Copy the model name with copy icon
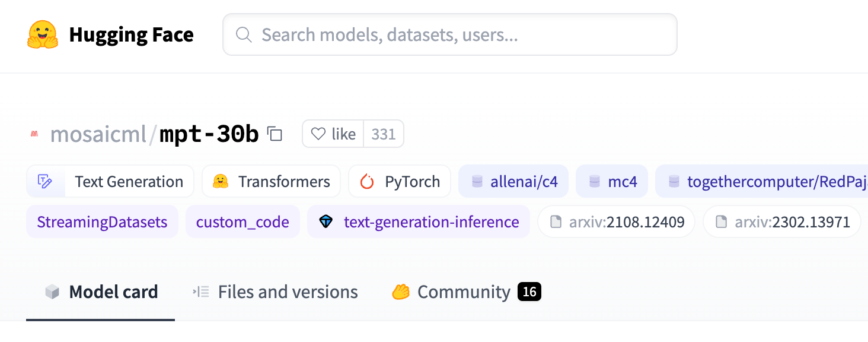Image resolution: width=868 pixels, height=342 pixels. (x=275, y=134)
